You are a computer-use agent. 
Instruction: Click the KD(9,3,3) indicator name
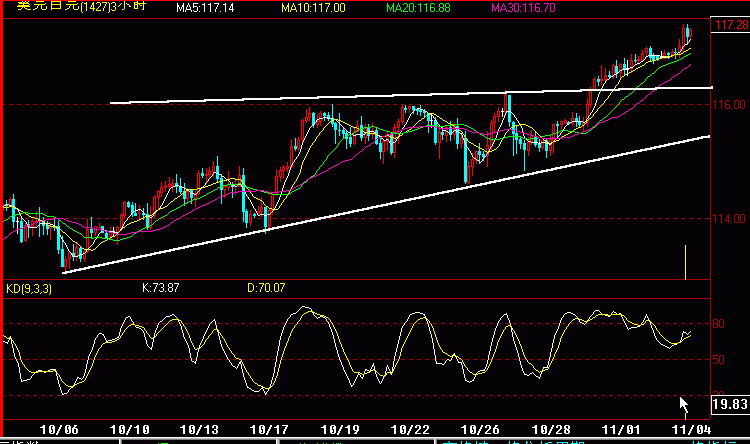[x=29, y=289]
